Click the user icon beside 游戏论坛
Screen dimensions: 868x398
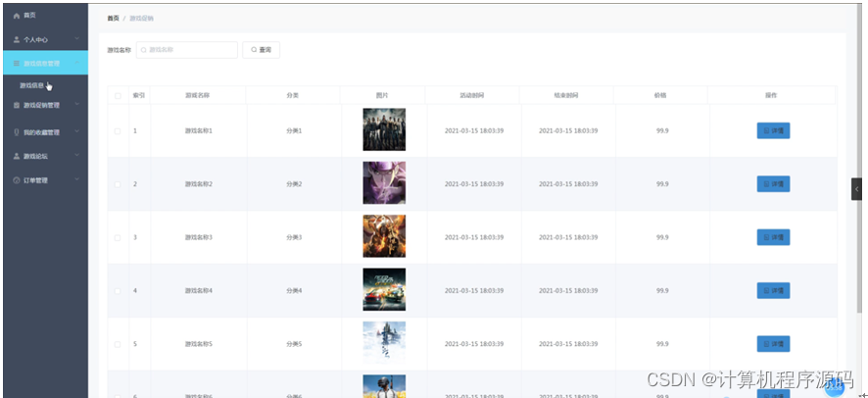click(16, 156)
